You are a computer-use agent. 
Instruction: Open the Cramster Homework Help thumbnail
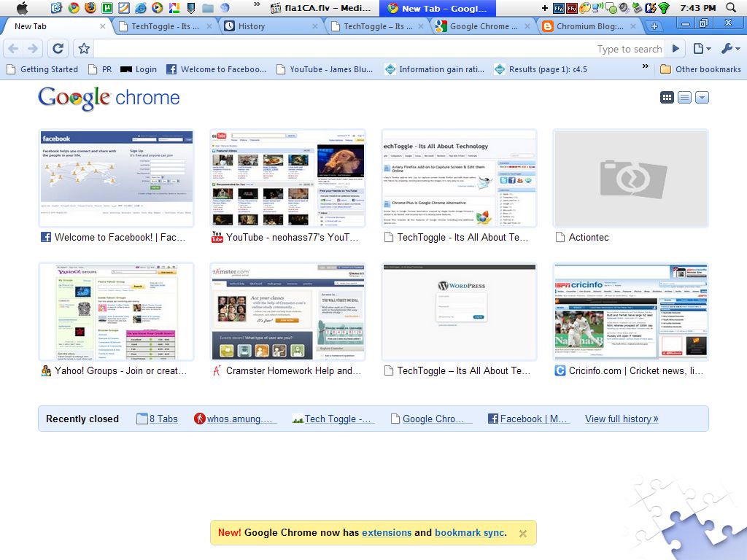coord(287,311)
